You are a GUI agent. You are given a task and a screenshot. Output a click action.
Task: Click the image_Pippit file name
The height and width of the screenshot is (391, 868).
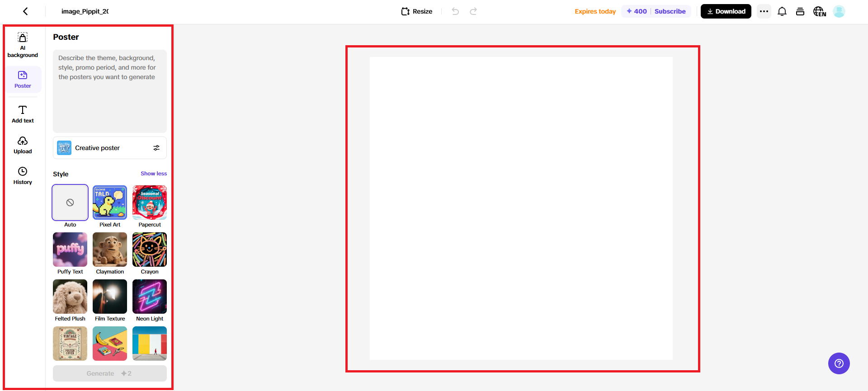(x=85, y=11)
